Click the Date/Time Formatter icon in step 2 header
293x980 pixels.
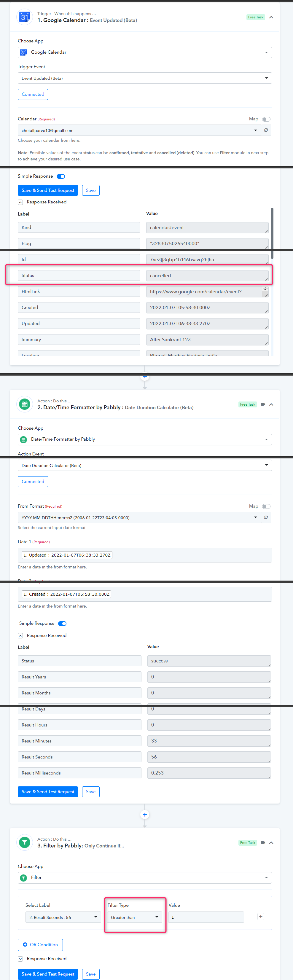pos(25,404)
